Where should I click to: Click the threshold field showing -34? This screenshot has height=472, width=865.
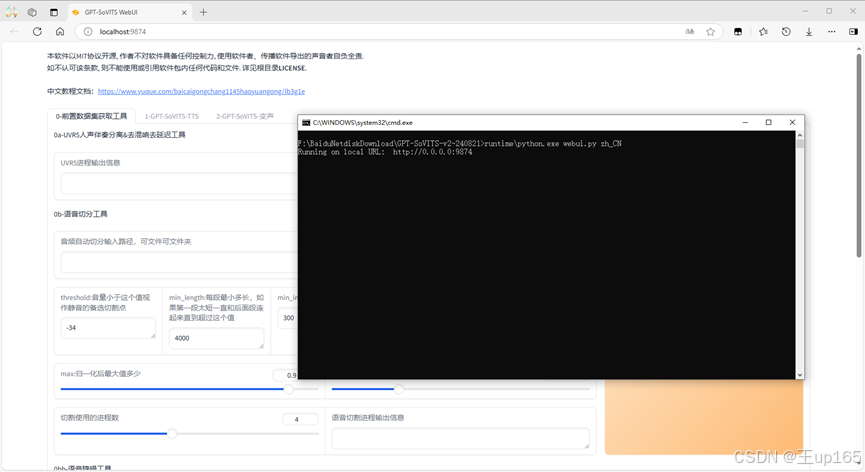[108, 328]
